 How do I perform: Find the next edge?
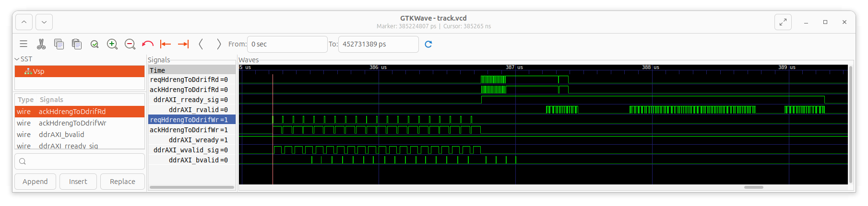[x=219, y=44]
